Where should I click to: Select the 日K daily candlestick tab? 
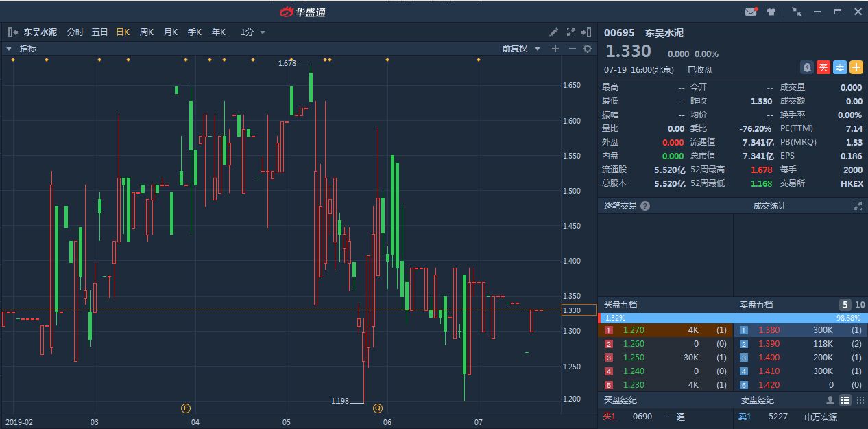123,32
